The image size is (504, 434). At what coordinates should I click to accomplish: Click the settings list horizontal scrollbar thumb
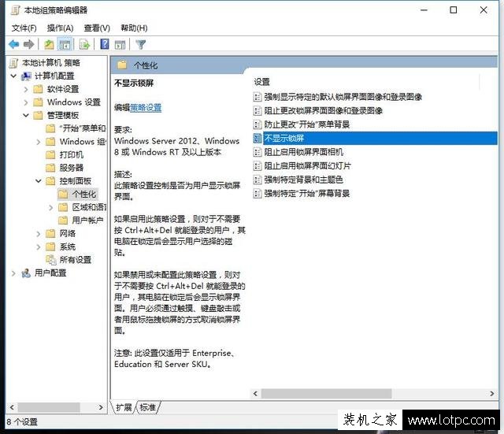[326, 394]
